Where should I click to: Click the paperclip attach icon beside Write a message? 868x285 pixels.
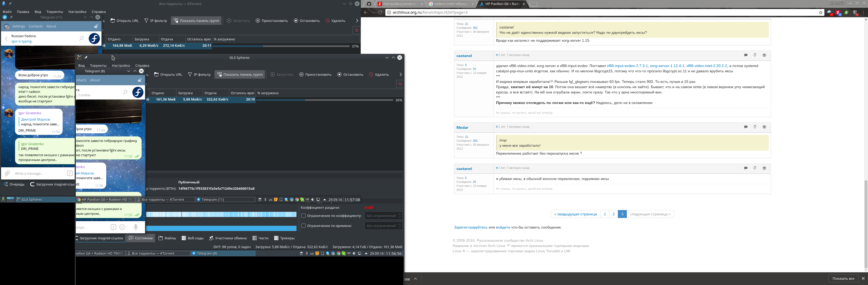(7, 173)
